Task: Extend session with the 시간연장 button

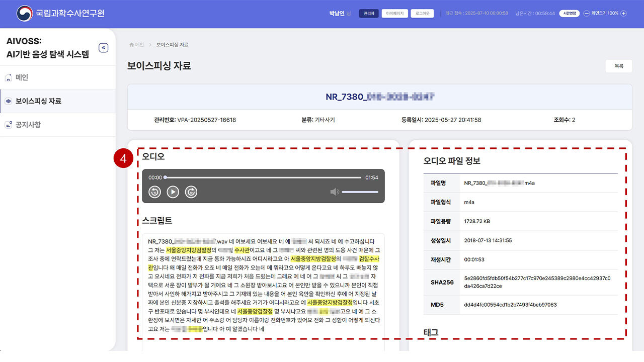Action: 570,13
